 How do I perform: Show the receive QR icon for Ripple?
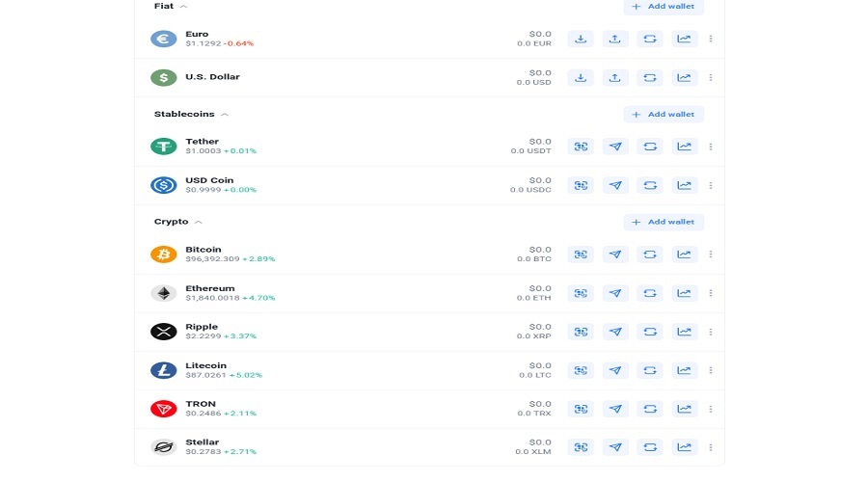[x=581, y=332]
